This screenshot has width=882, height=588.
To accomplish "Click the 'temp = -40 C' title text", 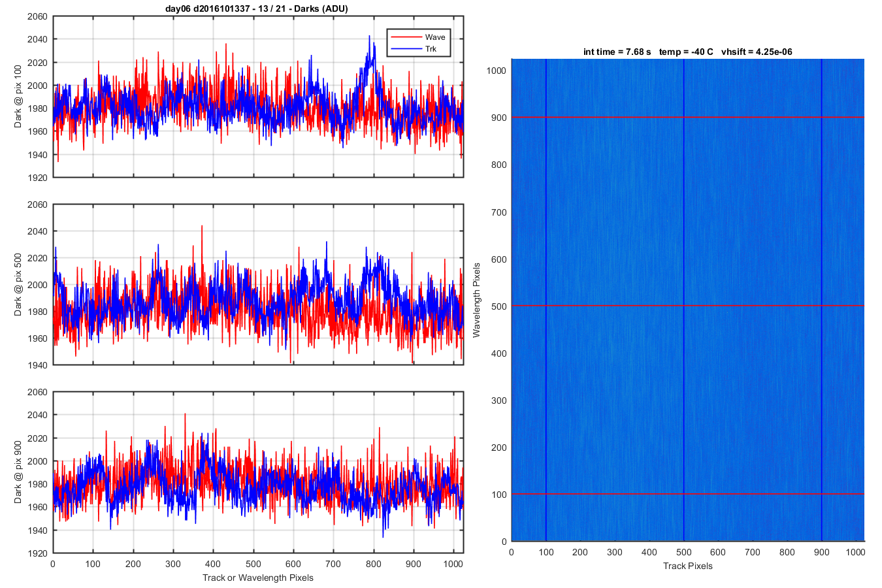I will [x=686, y=52].
